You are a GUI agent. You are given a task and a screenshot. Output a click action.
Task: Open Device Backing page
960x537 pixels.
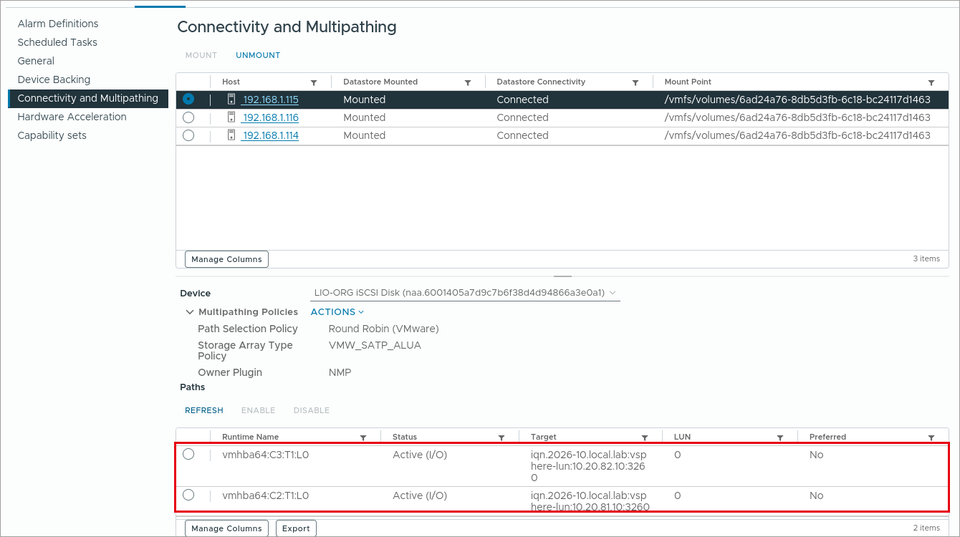53,80
